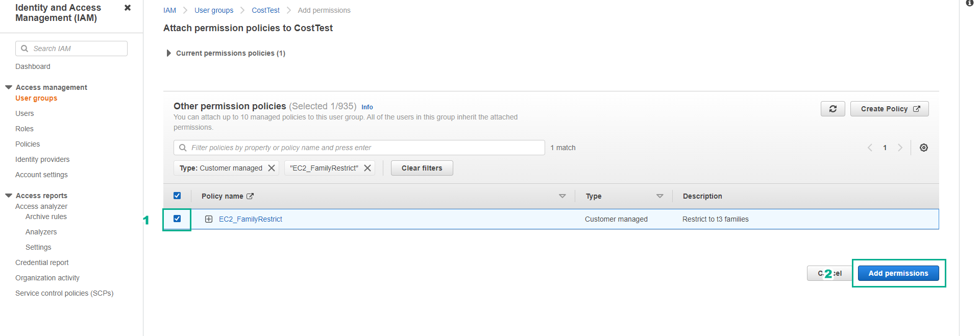
Task: Open Account settings page
Action: pos(41,175)
